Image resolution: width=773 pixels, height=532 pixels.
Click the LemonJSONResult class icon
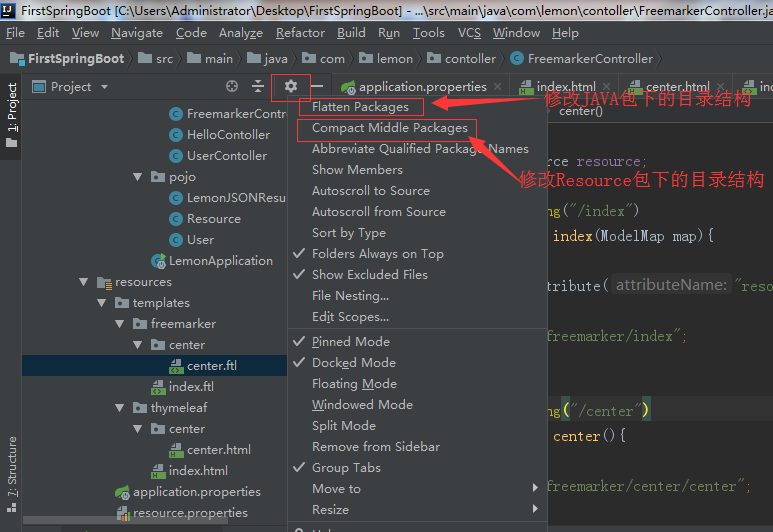pyautogui.click(x=176, y=198)
